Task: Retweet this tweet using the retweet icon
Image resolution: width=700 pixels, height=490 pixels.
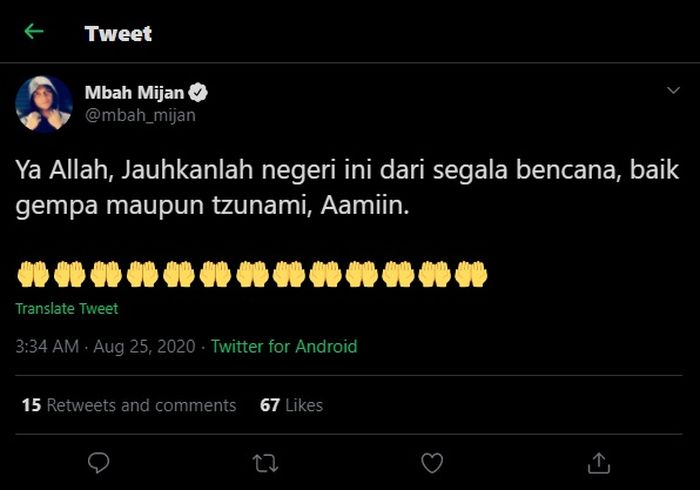Action: 265,462
